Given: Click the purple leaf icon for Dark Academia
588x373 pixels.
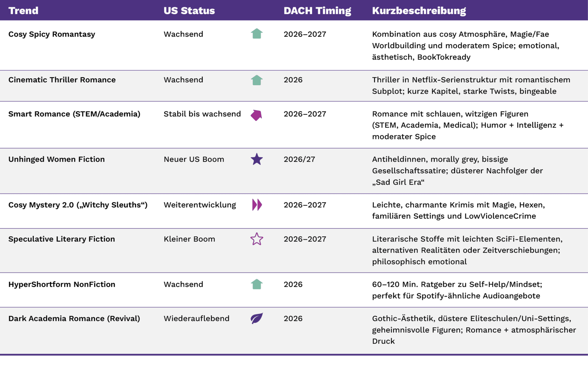Looking at the screenshot, I should pyautogui.click(x=257, y=318).
